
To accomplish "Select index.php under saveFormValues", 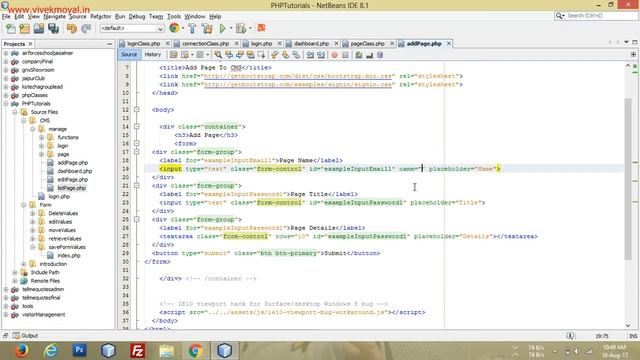I will coord(69,256).
